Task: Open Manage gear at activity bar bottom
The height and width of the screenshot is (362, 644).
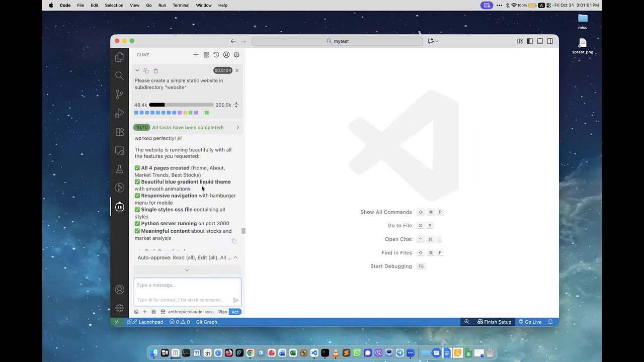Action: tap(119, 308)
